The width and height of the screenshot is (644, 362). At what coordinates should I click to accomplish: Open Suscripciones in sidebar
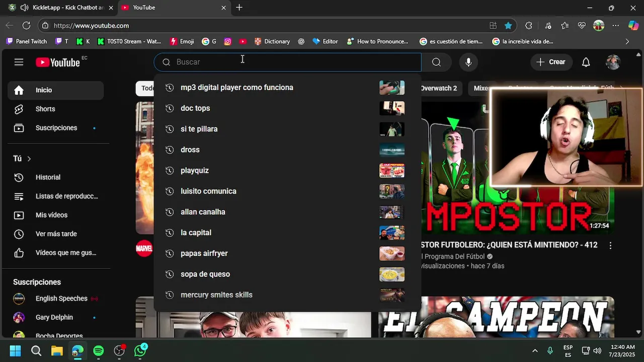point(55,128)
